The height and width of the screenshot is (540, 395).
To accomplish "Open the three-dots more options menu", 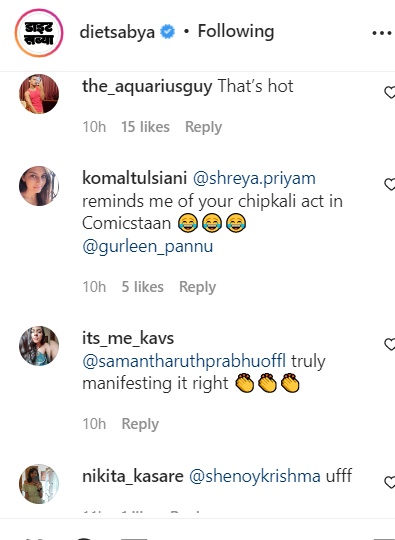I will point(383,33).
